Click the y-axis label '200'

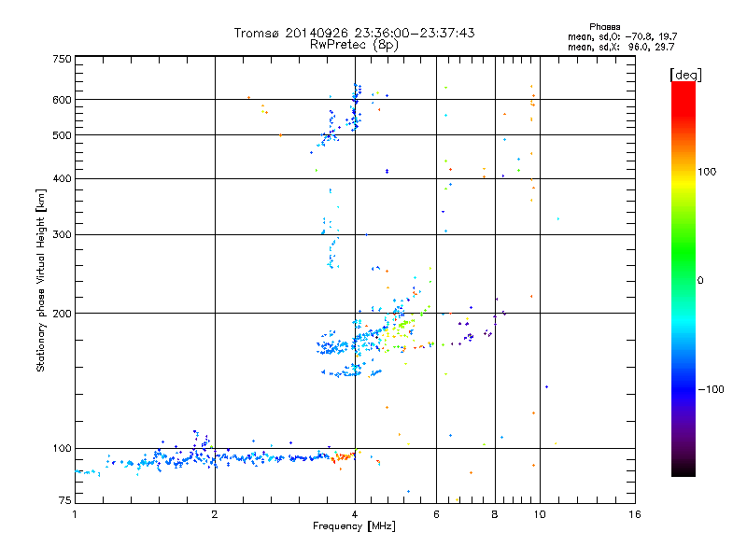pos(62,314)
